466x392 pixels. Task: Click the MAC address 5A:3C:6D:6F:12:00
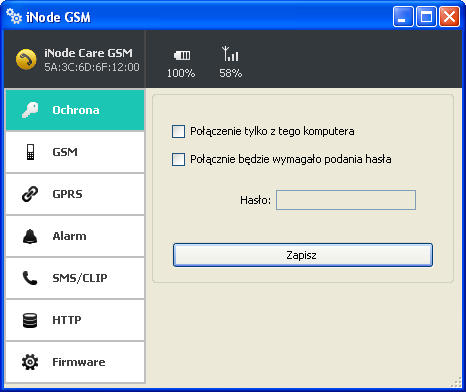(92, 67)
